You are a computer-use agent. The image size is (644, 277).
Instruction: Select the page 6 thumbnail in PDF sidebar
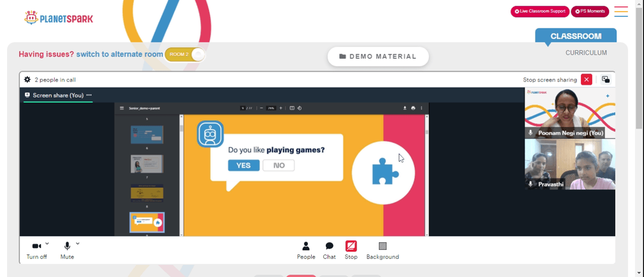[x=147, y=164]
